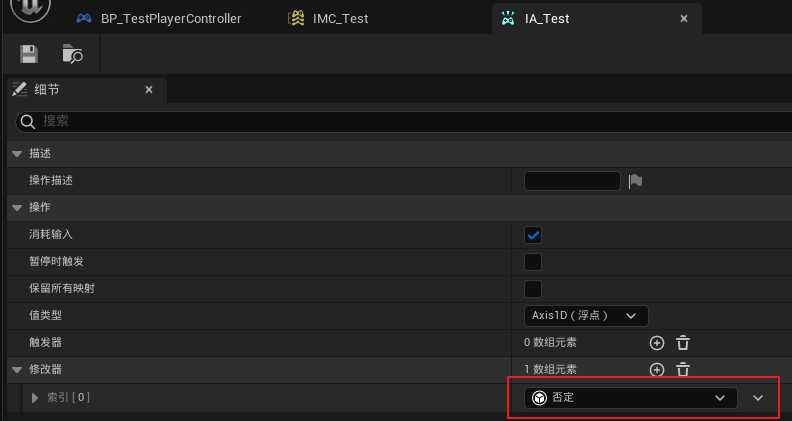Switch to the BP_TestPlayerController tab

tap(160, 18)
